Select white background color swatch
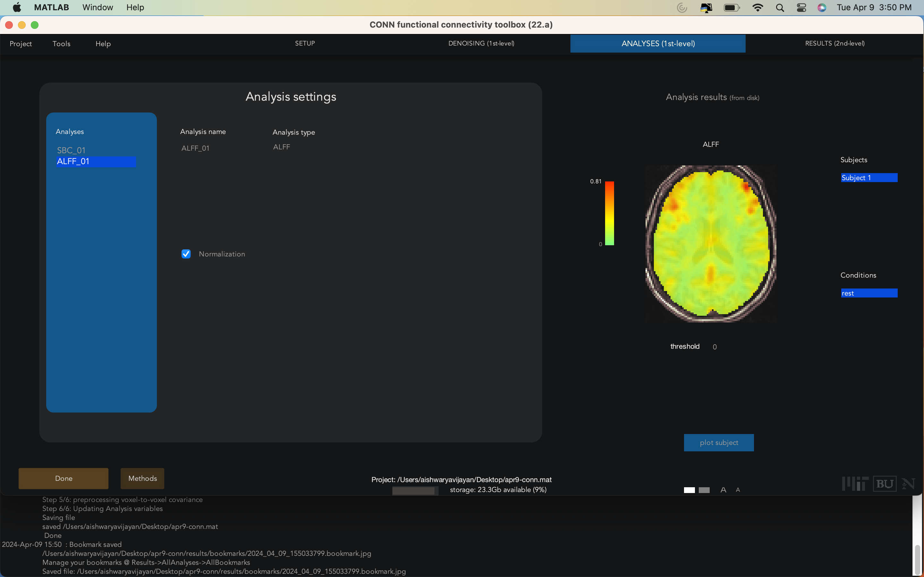The height and width of the screenshot is (577, 924). [x=689, y=490]
